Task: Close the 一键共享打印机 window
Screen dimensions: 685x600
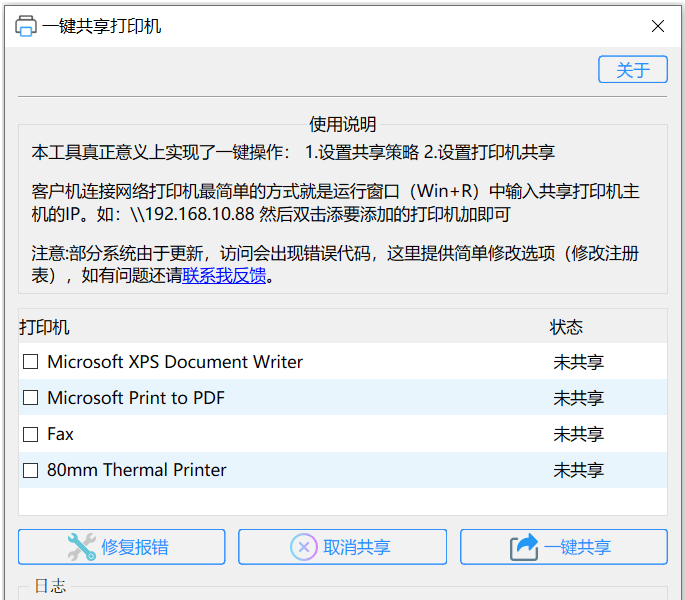Action: [657, 26]
